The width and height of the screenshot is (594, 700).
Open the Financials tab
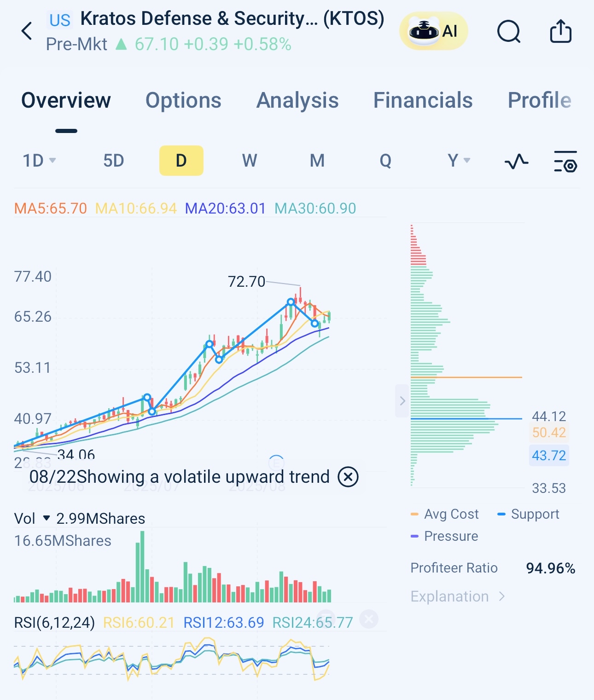(x=423, y=100)
